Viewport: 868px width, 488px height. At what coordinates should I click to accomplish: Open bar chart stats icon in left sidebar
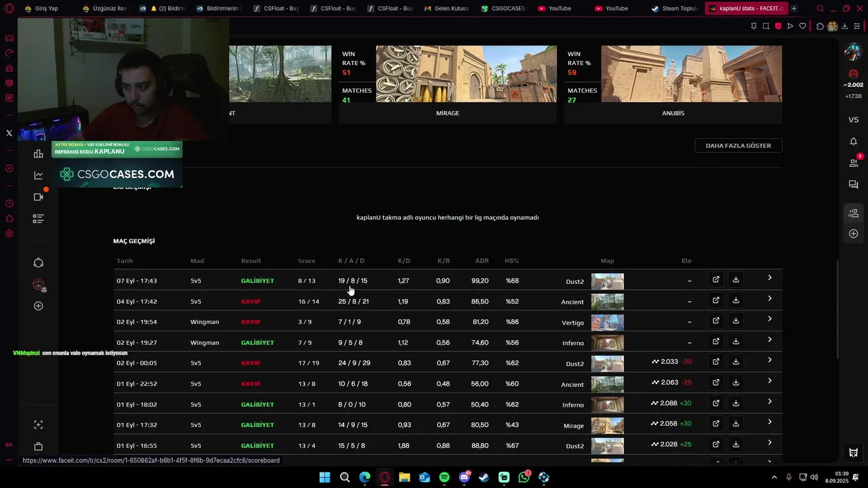tap(39, 154)
